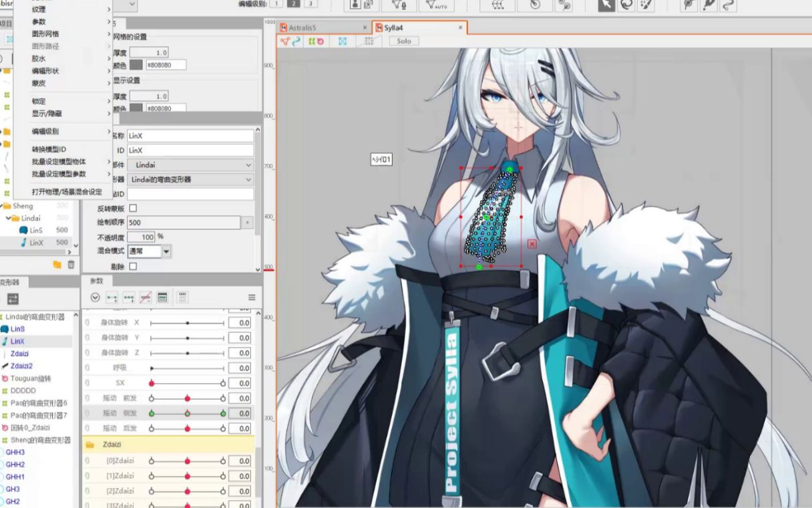812x508 pixels.
Task: Toggle the 剔除 checkbox
Action: tap(133, 266)
